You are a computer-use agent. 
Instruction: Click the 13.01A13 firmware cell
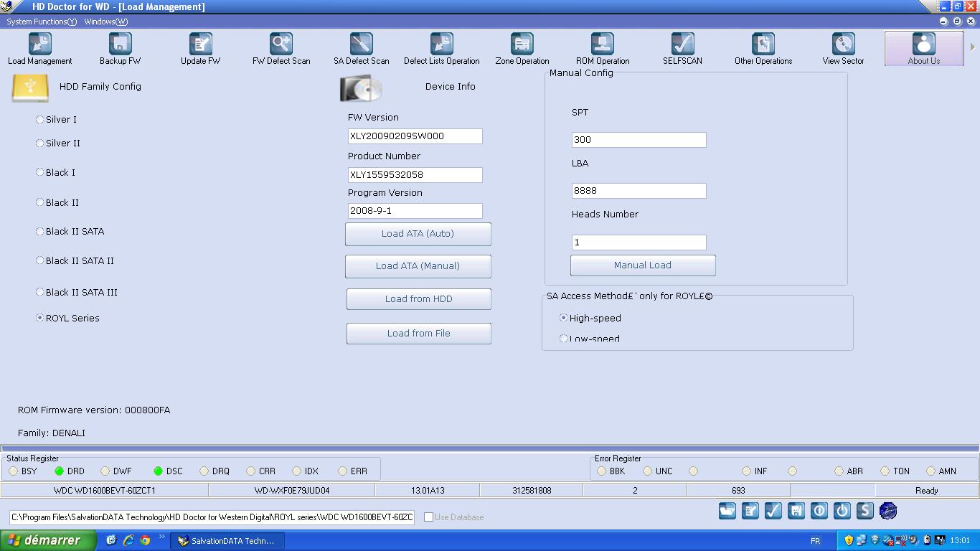428,491
